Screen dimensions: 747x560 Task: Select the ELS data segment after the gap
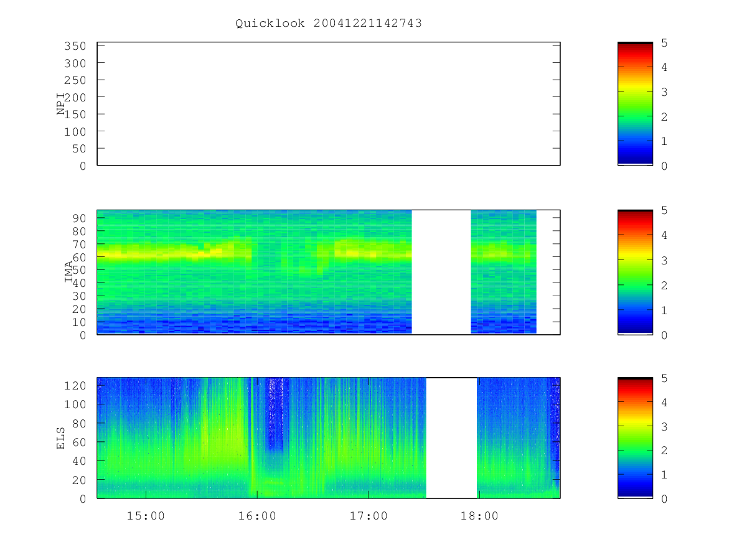(519, 438)
